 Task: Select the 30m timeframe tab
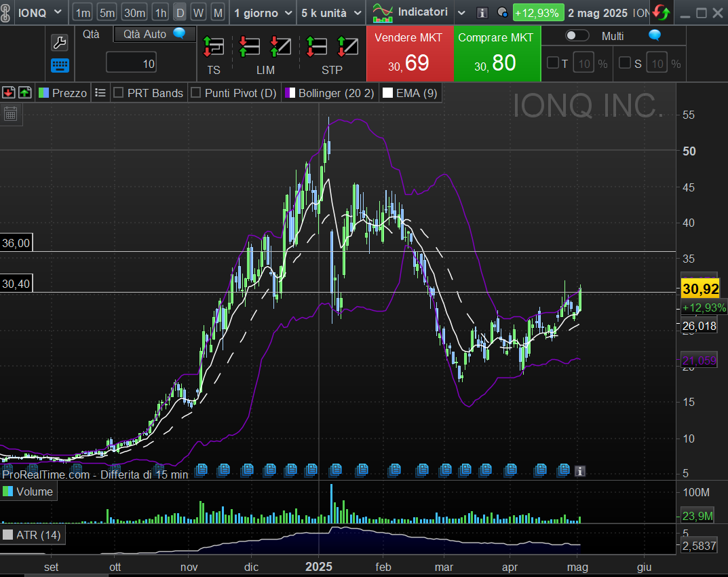click(x=134, y=13)
